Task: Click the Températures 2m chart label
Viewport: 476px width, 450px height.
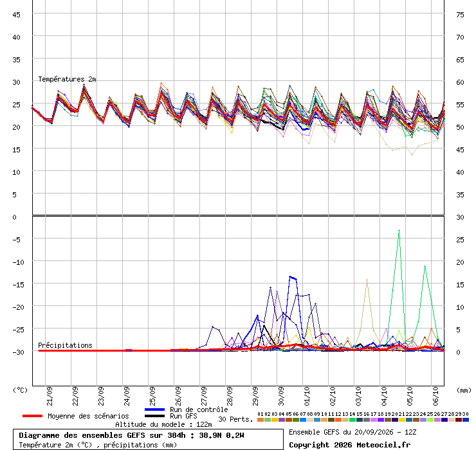Action: 67,79
